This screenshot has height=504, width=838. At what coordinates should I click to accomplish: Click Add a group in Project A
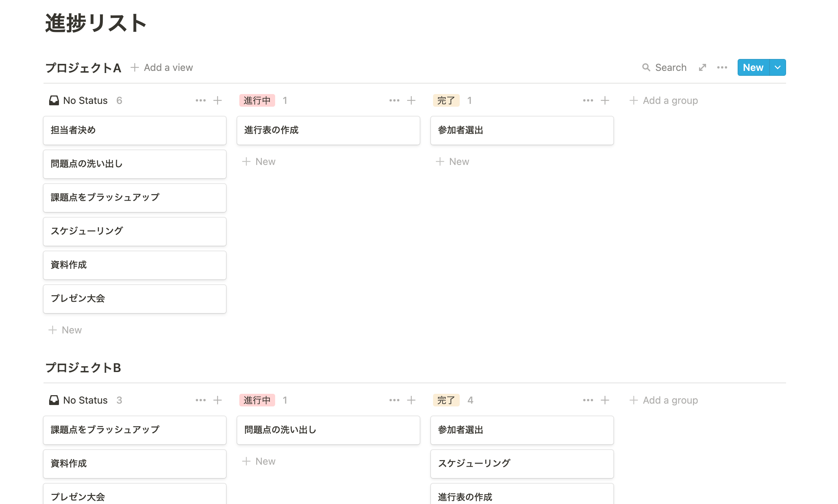(x=664, y=101)
